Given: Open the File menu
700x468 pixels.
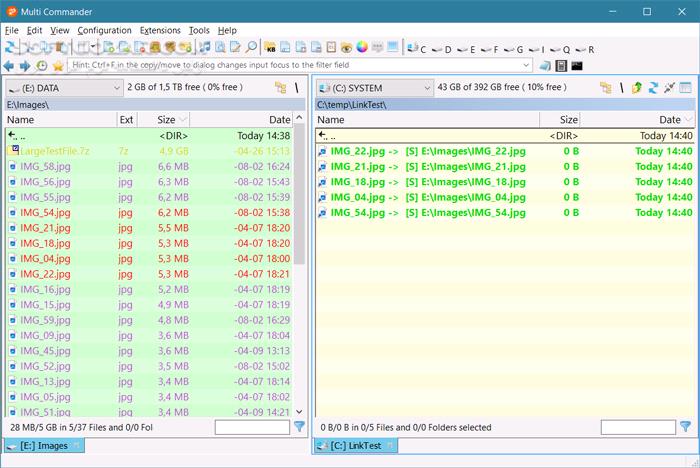Looking at the screenshot, I should coord(12,30).
